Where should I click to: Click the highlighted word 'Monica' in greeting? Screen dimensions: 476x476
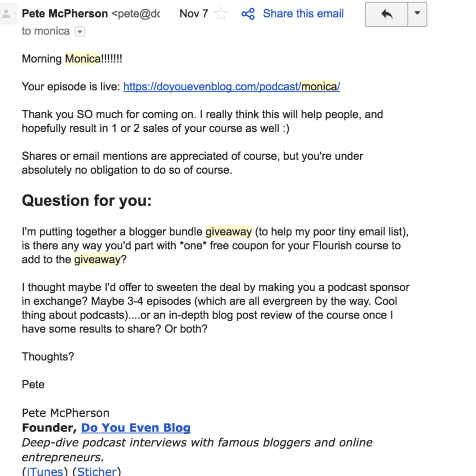83,59
